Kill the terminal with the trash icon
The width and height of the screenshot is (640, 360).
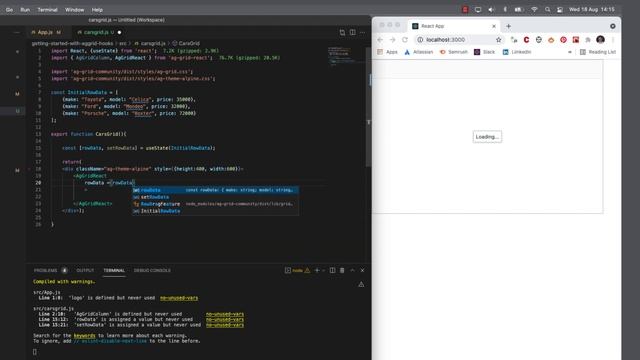(x=342, y=270)
